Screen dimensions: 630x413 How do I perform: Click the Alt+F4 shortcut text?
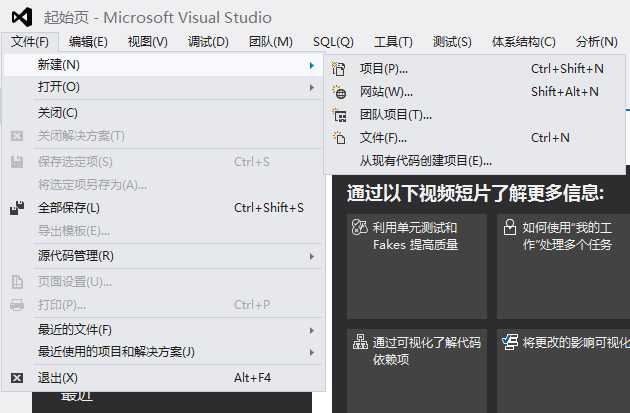click(x=252, y=378)
